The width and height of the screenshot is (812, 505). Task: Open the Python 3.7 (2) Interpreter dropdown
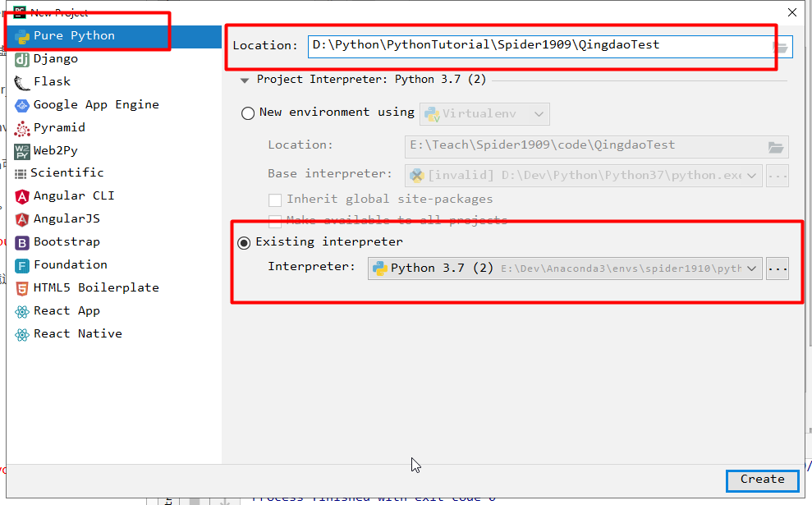[x=565, y=269]
